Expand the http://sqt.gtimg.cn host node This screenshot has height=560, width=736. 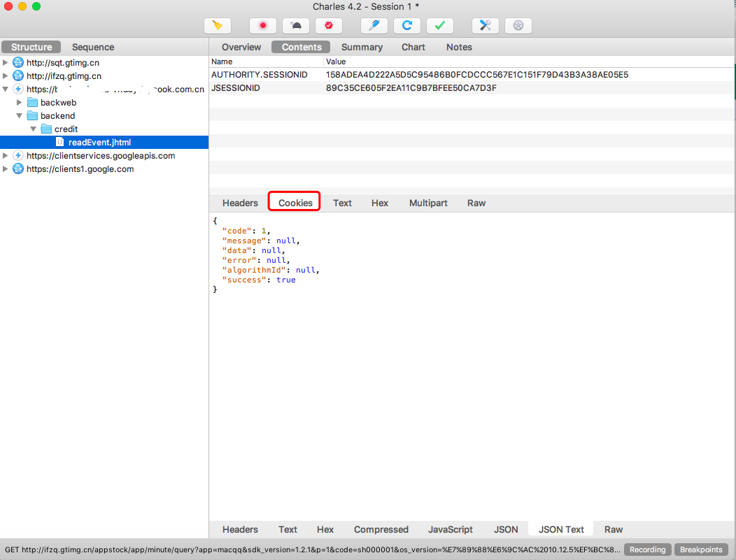tap(5, 62)
